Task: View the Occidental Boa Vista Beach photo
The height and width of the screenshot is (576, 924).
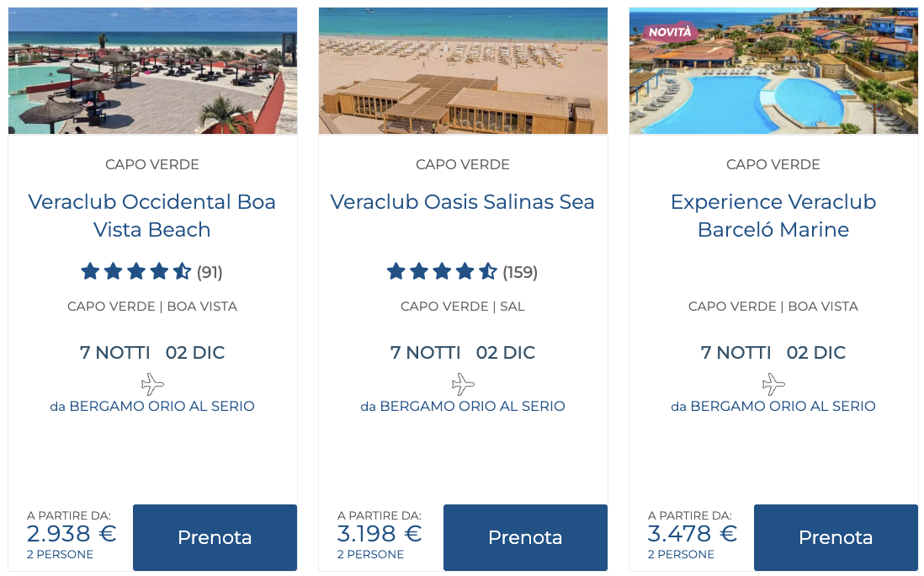Action: (x=152, y=71)
